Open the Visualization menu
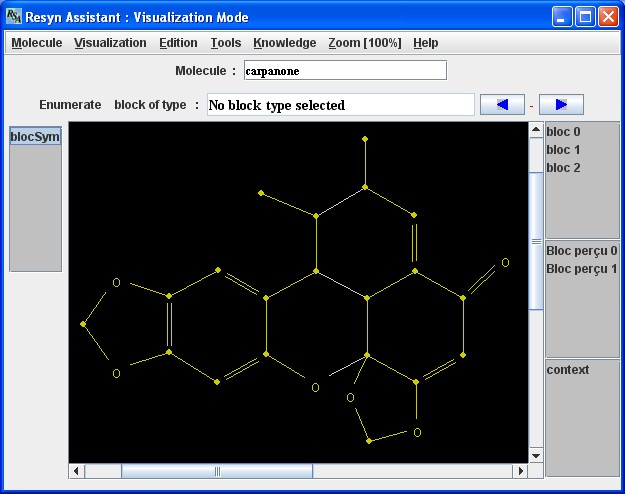Image resolution: width=625 pixels, height=494 pixels. pyautogui.click(x=110, y=43)
